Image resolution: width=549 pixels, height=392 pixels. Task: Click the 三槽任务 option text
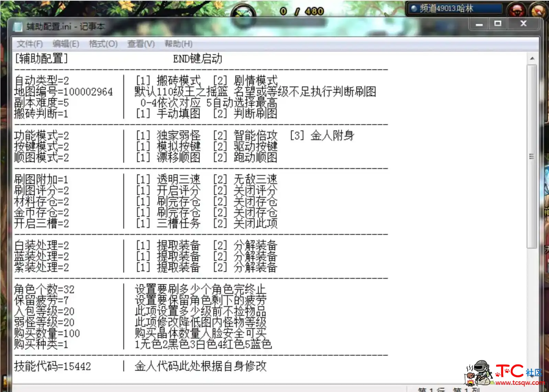click(x=179, y=223)
